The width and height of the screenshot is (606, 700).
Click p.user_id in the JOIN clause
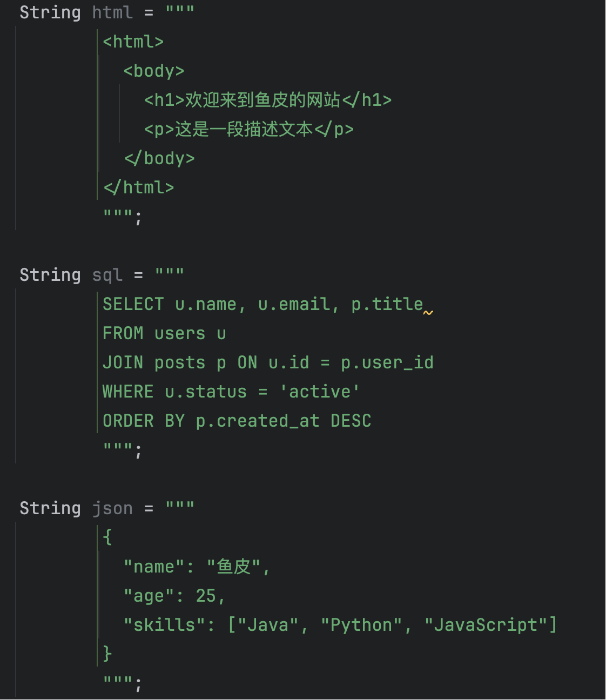tap(387, 362)
